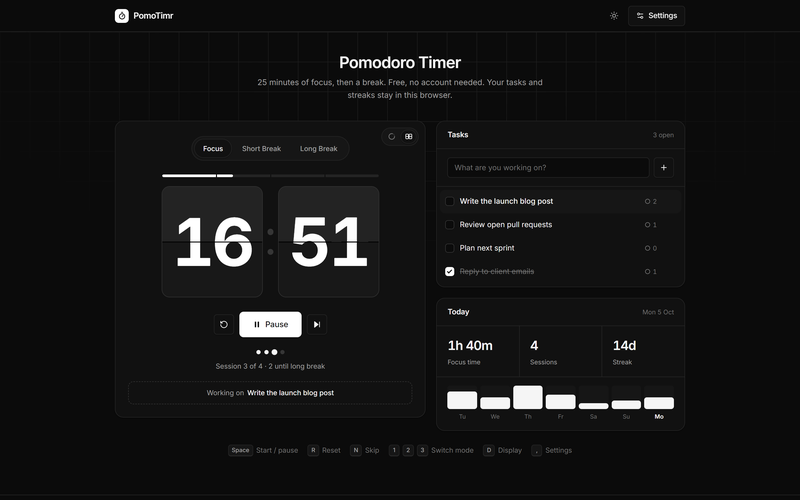Click the Tuesday bar in the weekly chart
This screenshot has width=800, height=500.
(462, 400)
